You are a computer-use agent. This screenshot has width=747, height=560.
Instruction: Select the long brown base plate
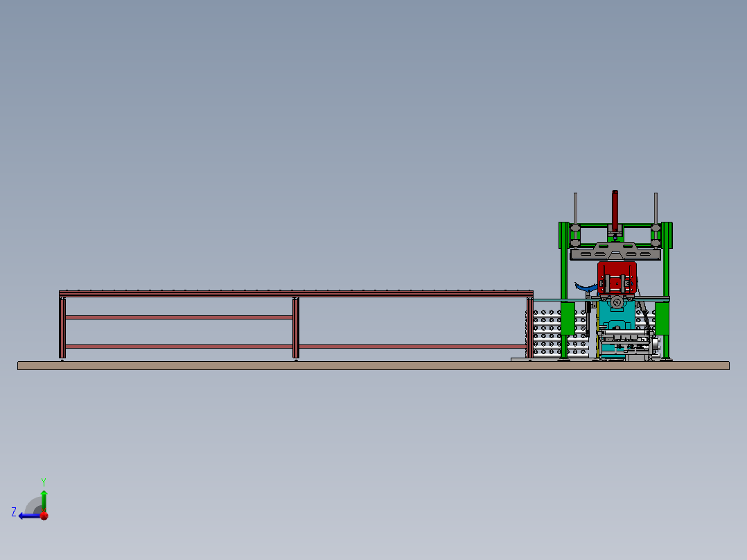tap(373, 365)
